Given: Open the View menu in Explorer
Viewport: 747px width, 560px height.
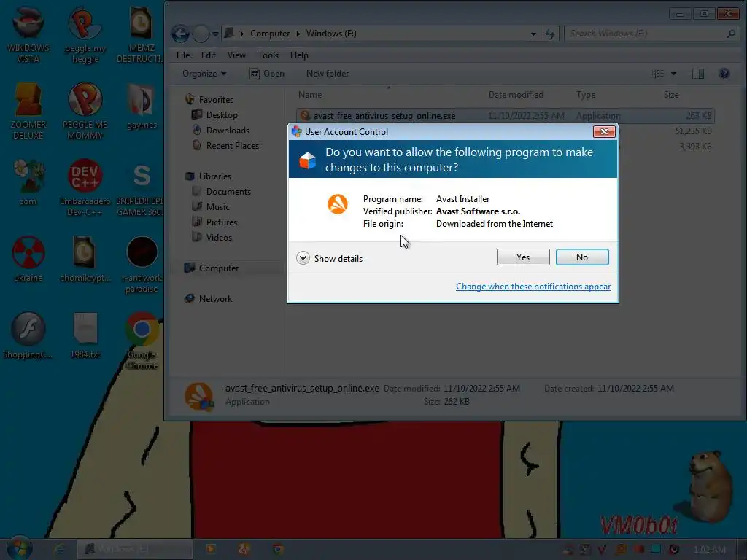Looking at the screenshot, I should 236,55.
